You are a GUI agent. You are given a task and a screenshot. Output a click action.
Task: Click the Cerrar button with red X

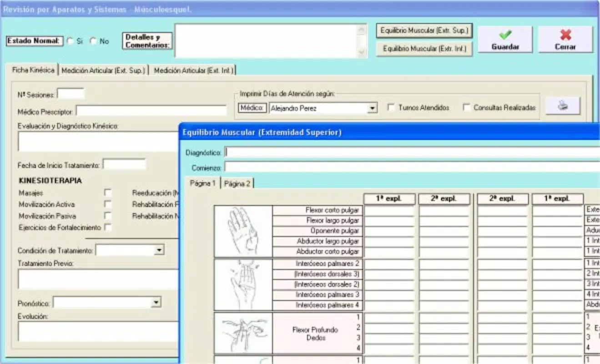(565, 39)
